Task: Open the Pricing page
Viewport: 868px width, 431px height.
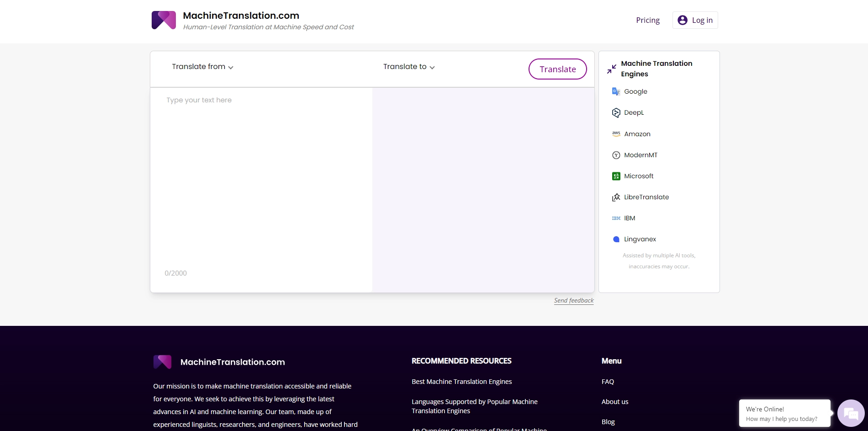Action: click(648, 20)
